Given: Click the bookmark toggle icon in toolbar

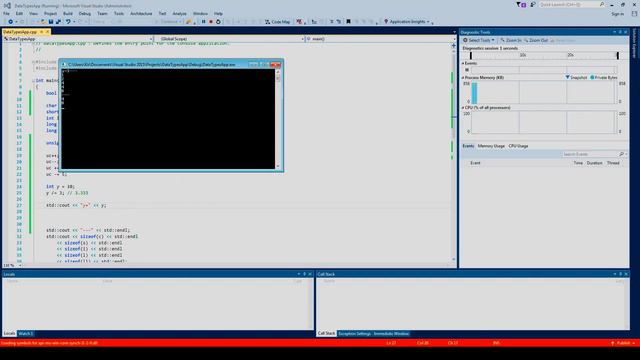Looking at the screenshot, I should (x=348, y=22).
